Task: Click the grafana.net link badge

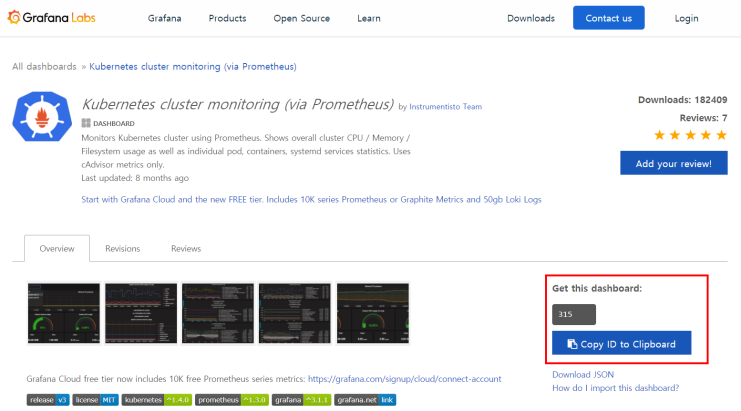Action: coord(365,400)
